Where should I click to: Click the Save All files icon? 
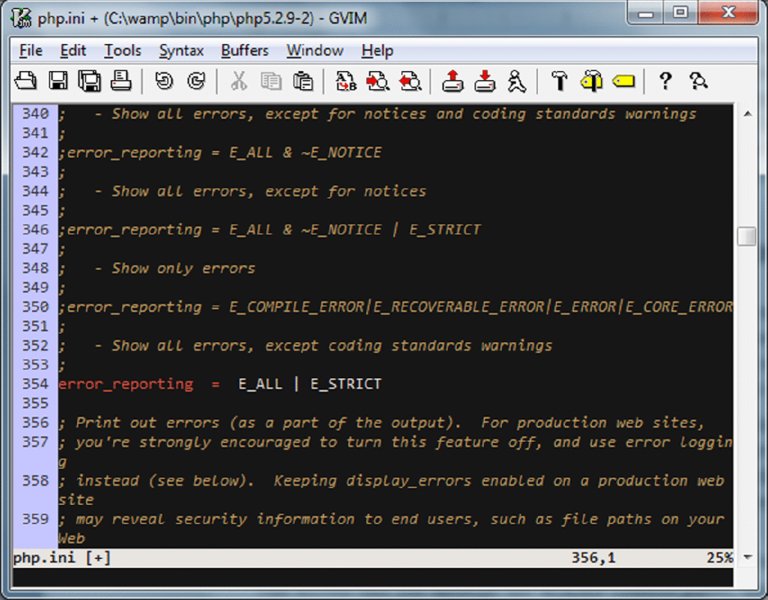(x=89, y=81)
